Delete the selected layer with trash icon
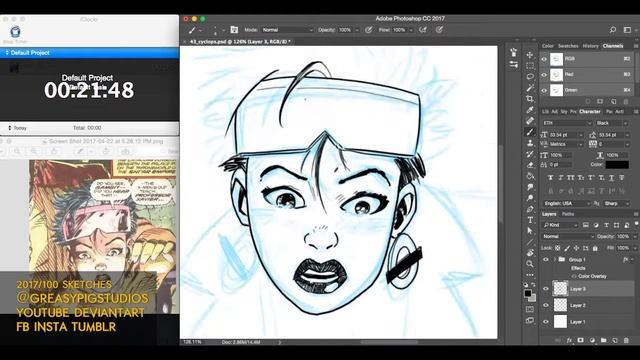The width and height of the screenshot is (640, 360). (626, 340)
